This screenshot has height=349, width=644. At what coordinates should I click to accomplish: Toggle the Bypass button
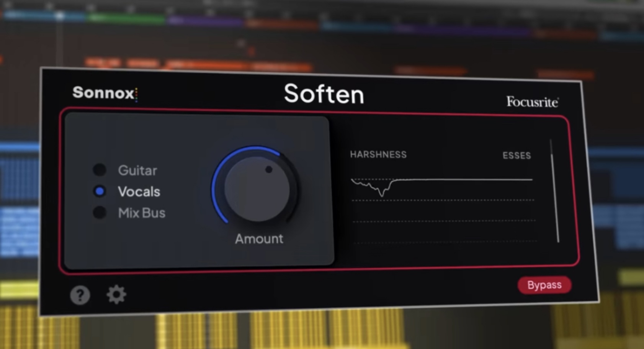point(544,285)
